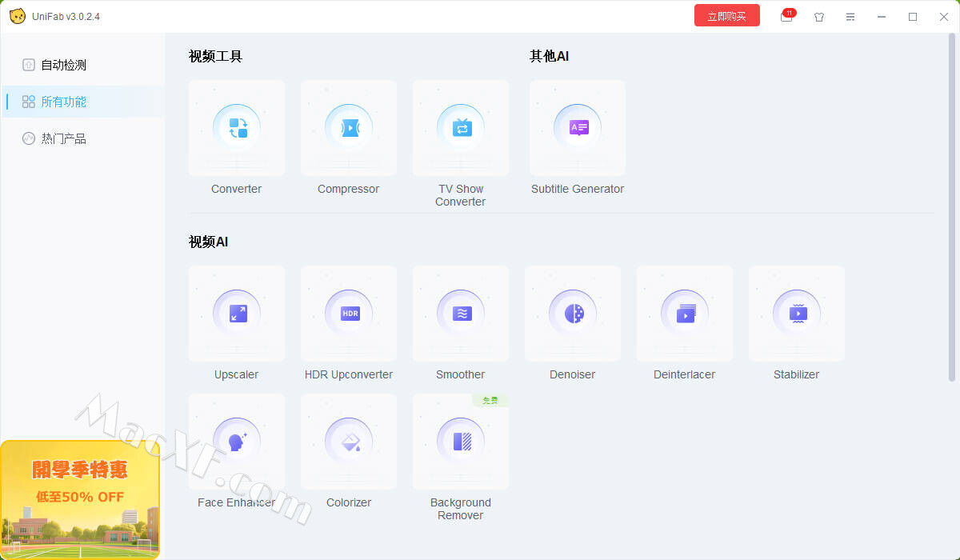Image resolution: width=960 pixels, height=560 pixels.
Task: Maximize the UniFab window
Action: [x=913, y=17]
